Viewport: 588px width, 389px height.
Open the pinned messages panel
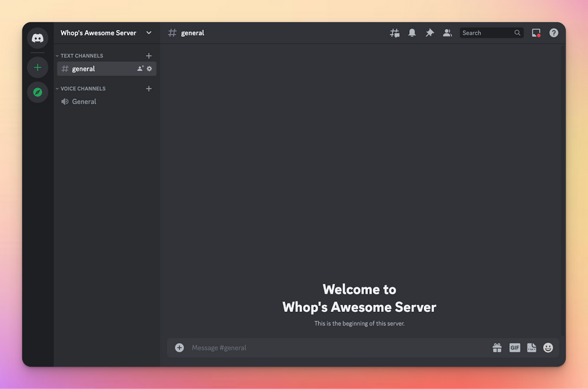click(x=430, y=33)
